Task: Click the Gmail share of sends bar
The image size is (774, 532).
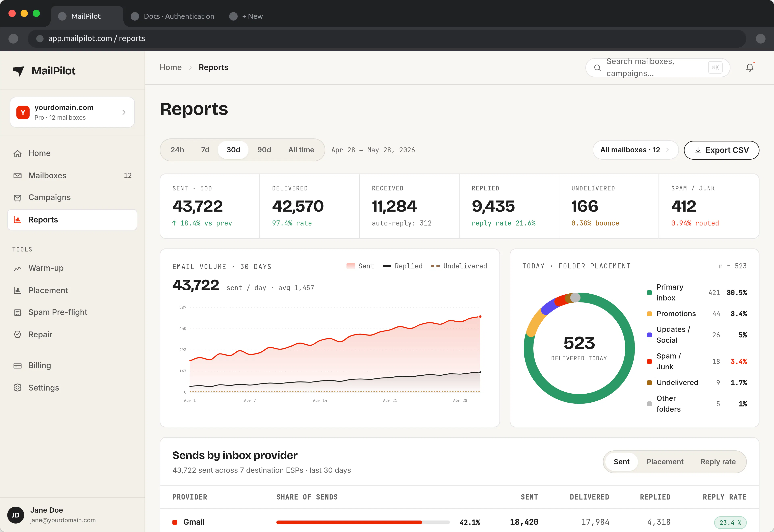Action: [x=363, y=522]
